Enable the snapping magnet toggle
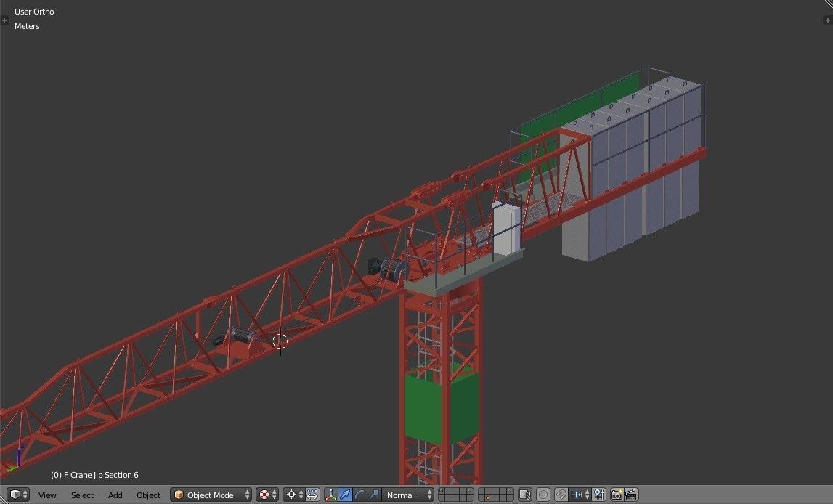The height and width of the screenshot is (504, 833). [x=559, y=495]
